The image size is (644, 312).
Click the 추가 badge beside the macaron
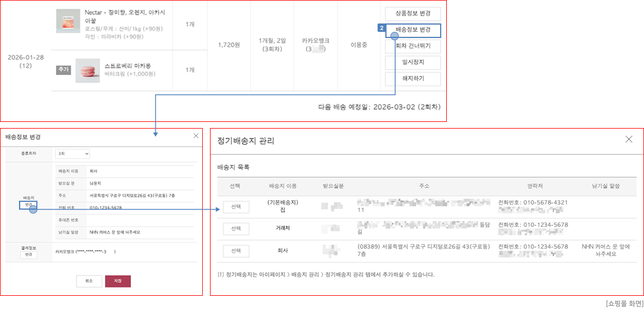(63, 70)
